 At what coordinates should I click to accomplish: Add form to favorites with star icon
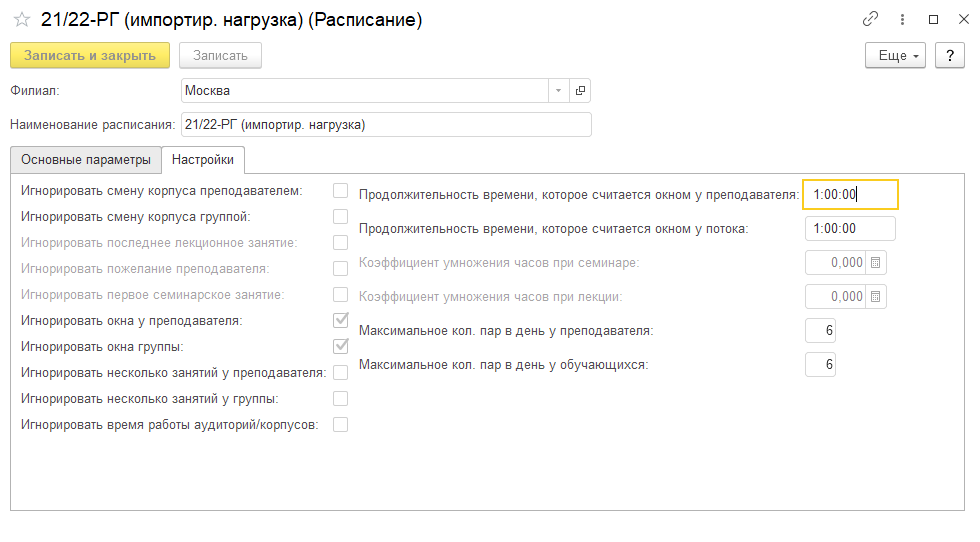[21, 20]
